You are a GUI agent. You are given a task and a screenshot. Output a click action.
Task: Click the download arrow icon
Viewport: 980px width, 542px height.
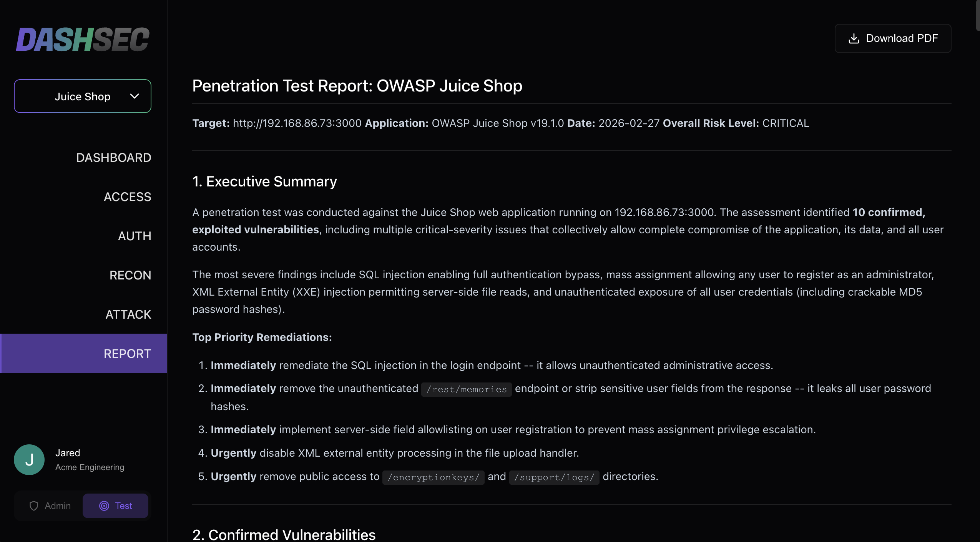pos(854,38)
